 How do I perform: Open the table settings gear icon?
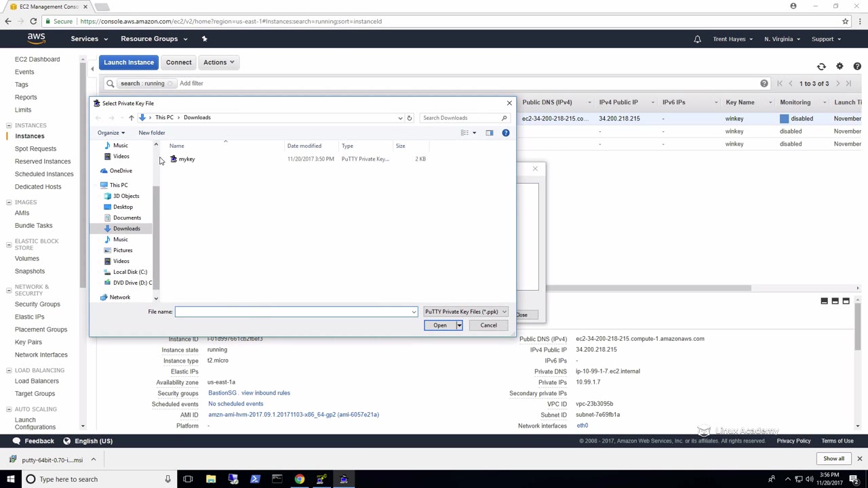click(x=840, y=66)
